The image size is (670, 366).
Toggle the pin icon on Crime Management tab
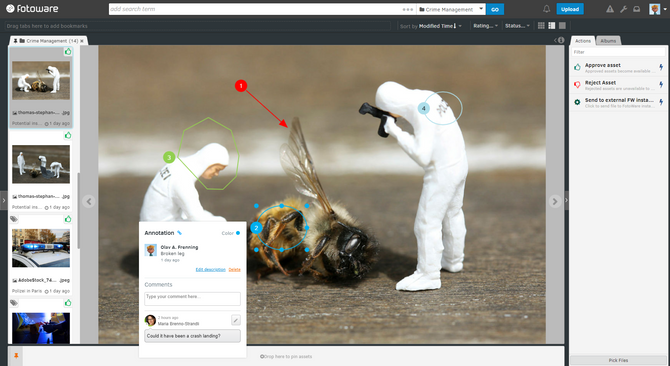point(15,41)
